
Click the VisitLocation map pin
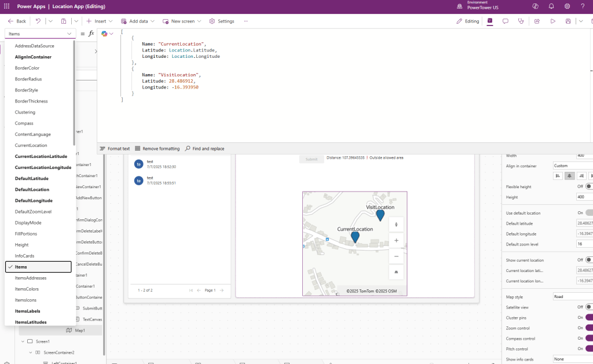[380, 215]
